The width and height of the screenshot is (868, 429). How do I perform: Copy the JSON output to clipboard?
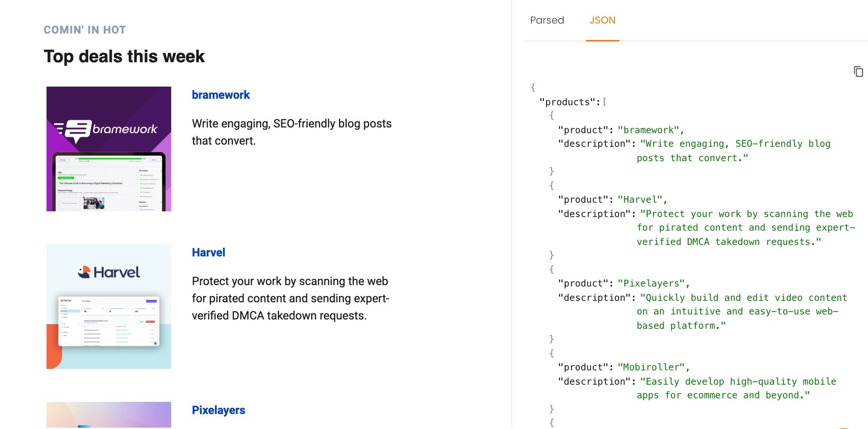pyautogui.click(x=858, y=72)
